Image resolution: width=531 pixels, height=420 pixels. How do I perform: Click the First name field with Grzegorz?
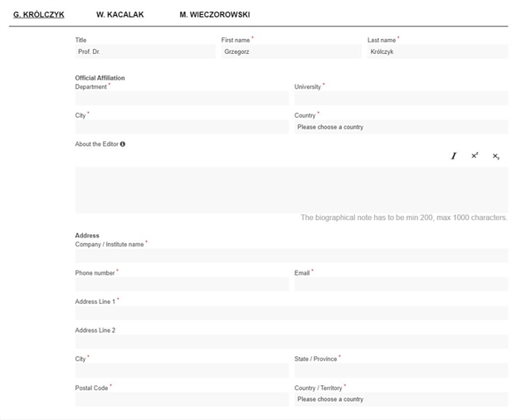point(291,51)
